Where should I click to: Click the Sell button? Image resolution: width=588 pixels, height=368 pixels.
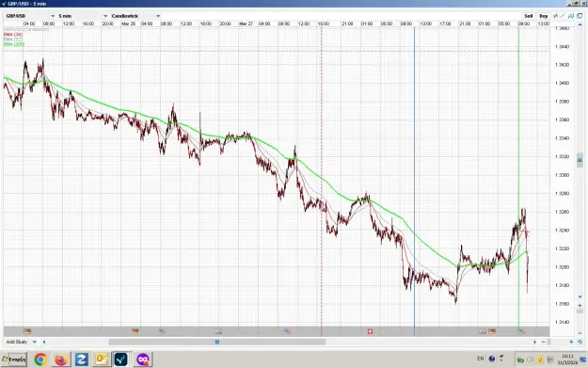[528, 16]
